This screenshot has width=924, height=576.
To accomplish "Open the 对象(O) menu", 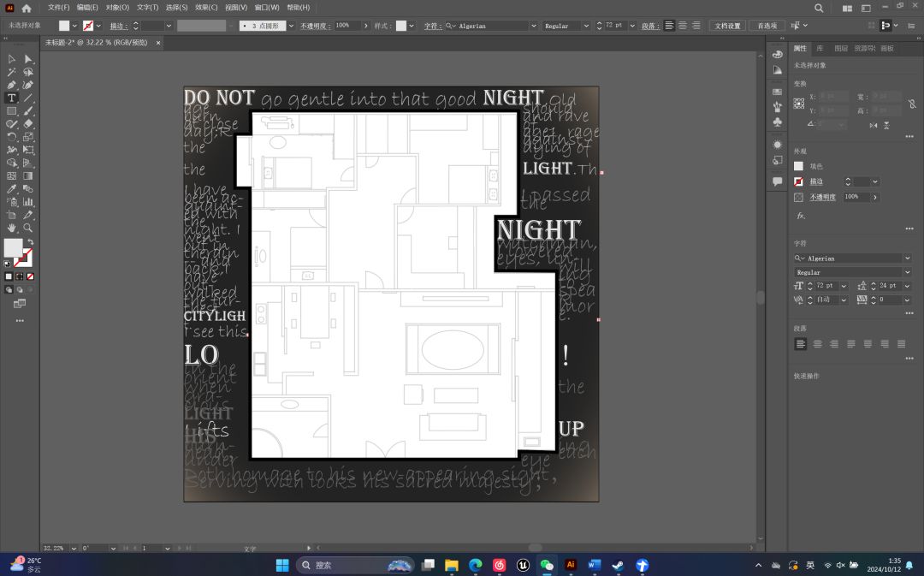I will [117, 8].
